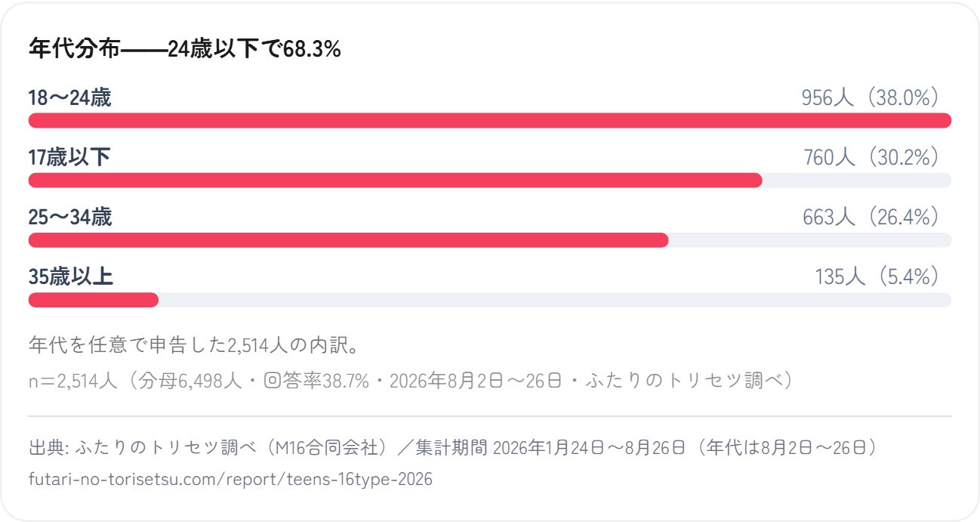Select the 18〜24歳 label
The height and width of the screenshot is (522, 980).
coord(70,97)
